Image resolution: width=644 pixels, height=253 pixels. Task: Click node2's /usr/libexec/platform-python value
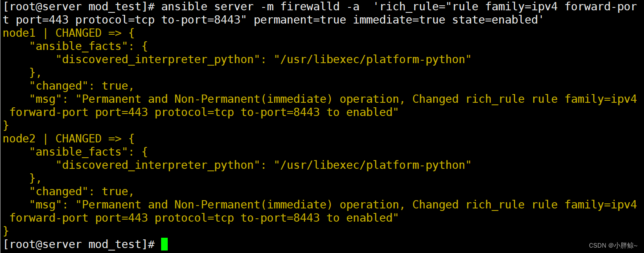click(x=373, y=165)
